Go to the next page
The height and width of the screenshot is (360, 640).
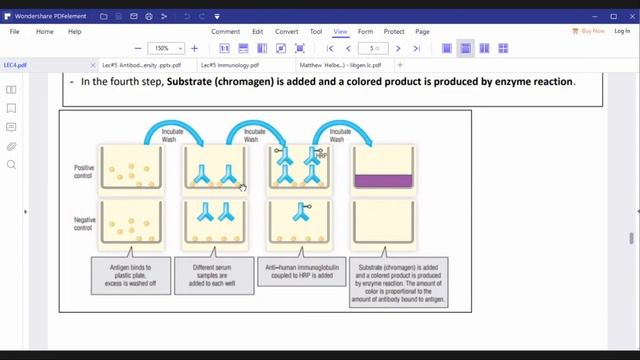[x=398, y=49]
